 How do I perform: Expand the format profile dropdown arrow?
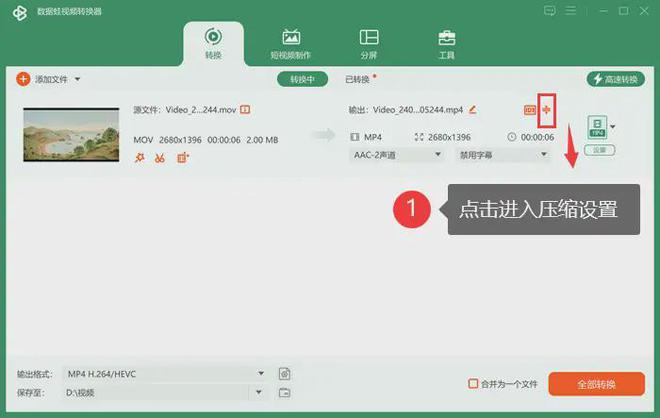pyautogui.click(x=613, y=126)
